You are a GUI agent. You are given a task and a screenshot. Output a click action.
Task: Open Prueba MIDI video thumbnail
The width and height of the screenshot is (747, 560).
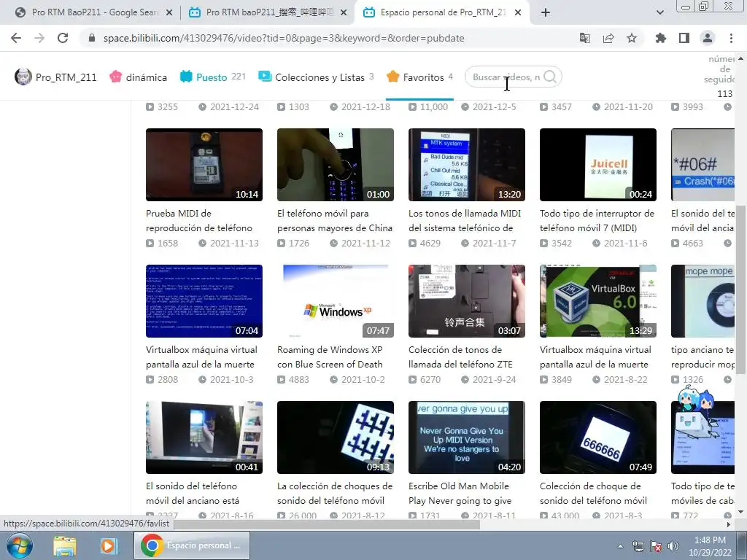pyautogui.click(x=204, y=165)
